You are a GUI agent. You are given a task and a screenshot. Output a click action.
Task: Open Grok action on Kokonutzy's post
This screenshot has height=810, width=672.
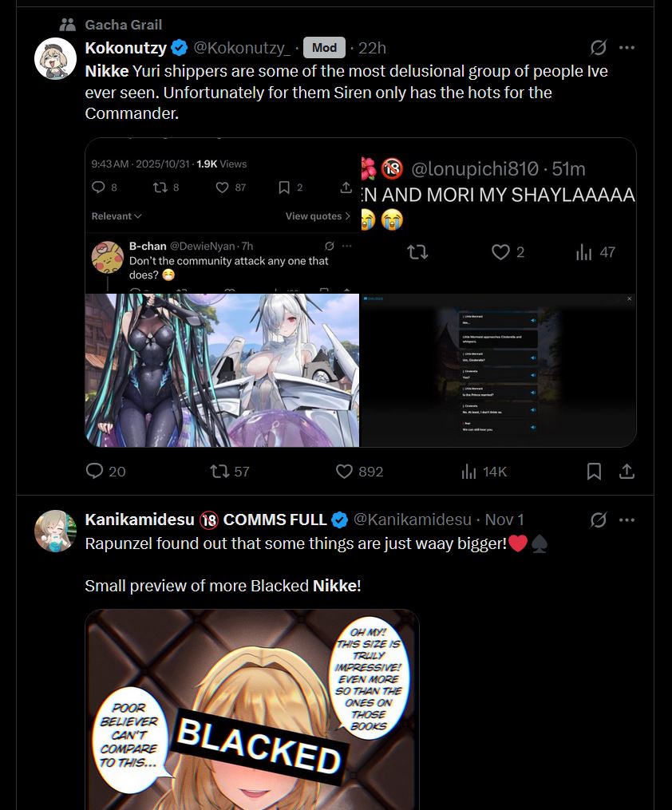pos(598,48)
